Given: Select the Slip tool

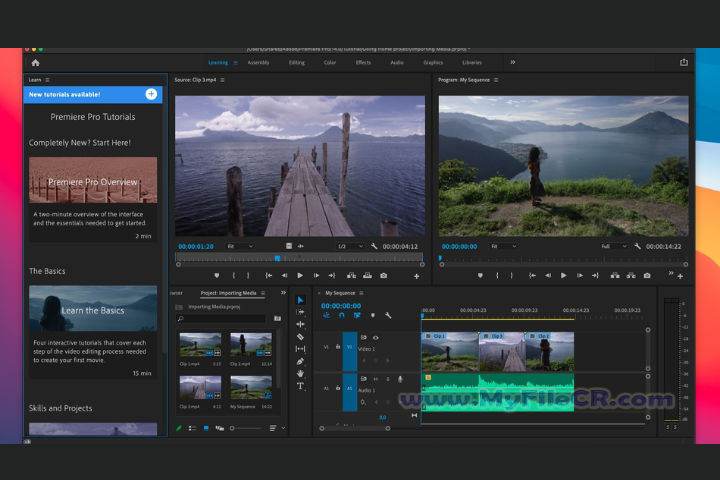Looking at the screenshot, I should (x=300, y=349).
